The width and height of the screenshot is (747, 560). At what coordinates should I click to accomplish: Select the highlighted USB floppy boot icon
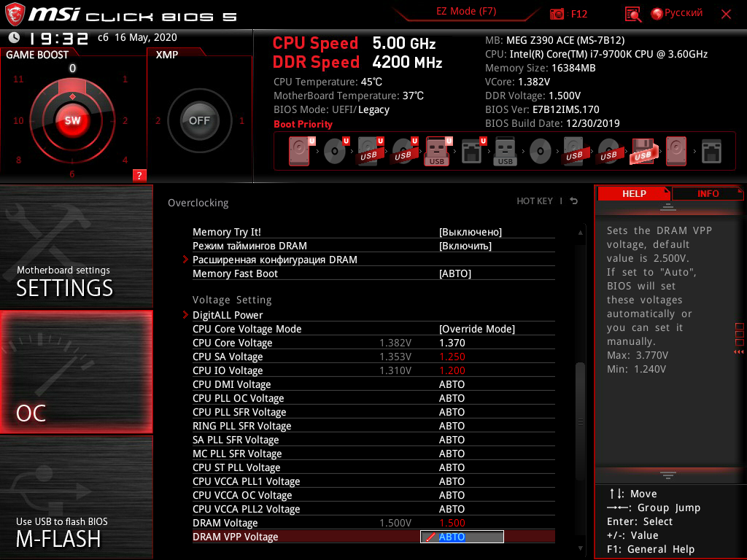(x=644, y=152)
